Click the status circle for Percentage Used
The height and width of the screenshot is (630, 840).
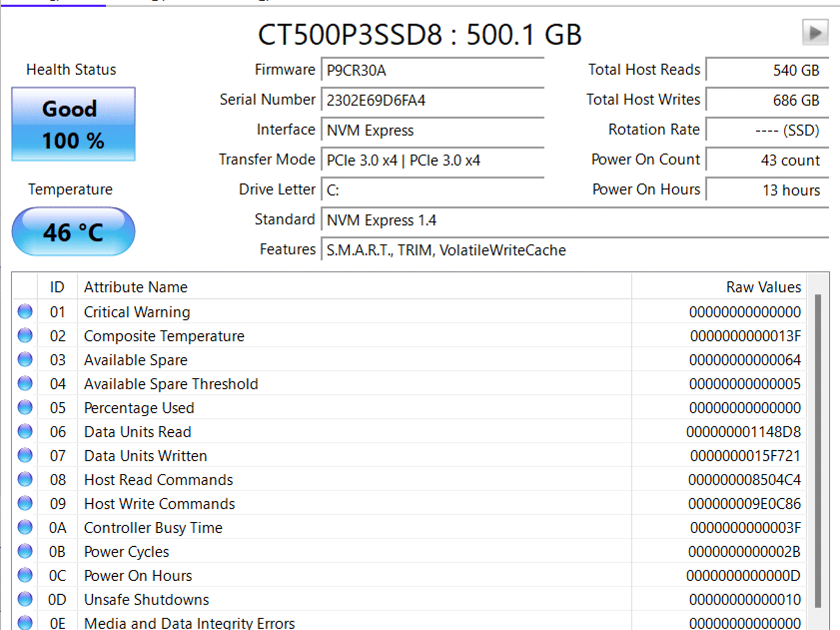pyautogui.click(x=25, y=407)
